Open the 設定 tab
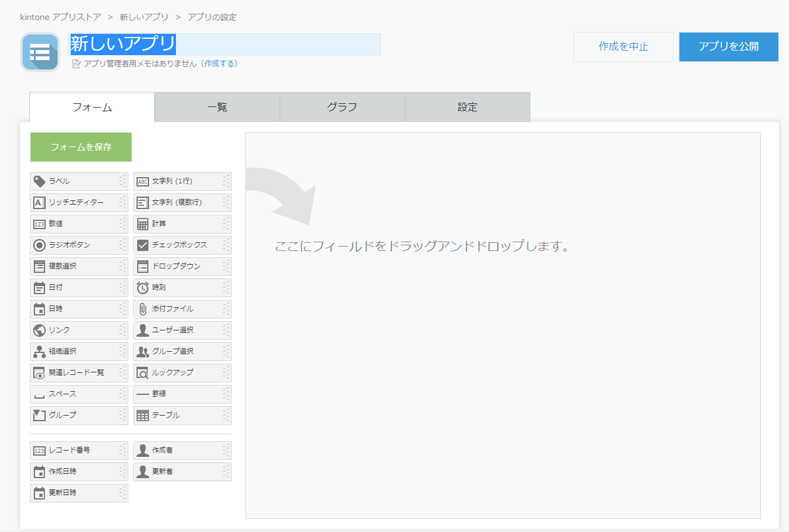 (x=467, y=107)
